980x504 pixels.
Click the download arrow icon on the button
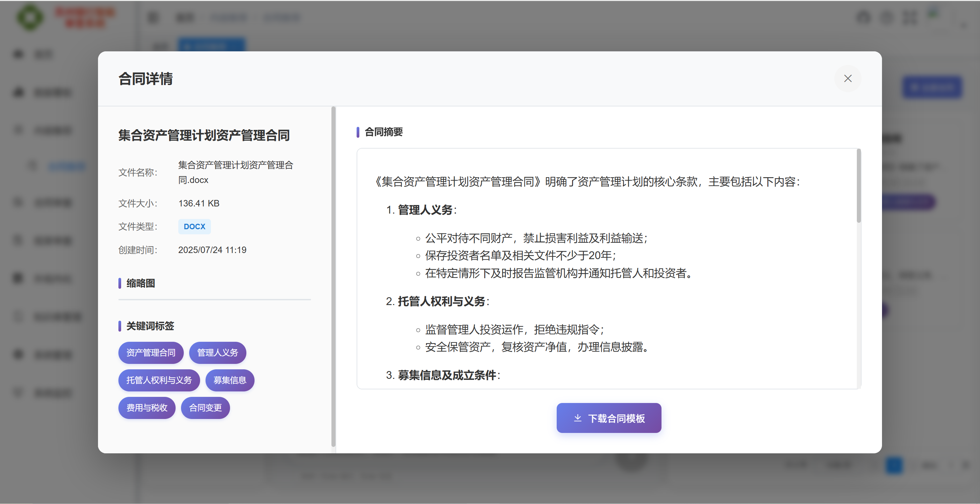pos(577,418)
